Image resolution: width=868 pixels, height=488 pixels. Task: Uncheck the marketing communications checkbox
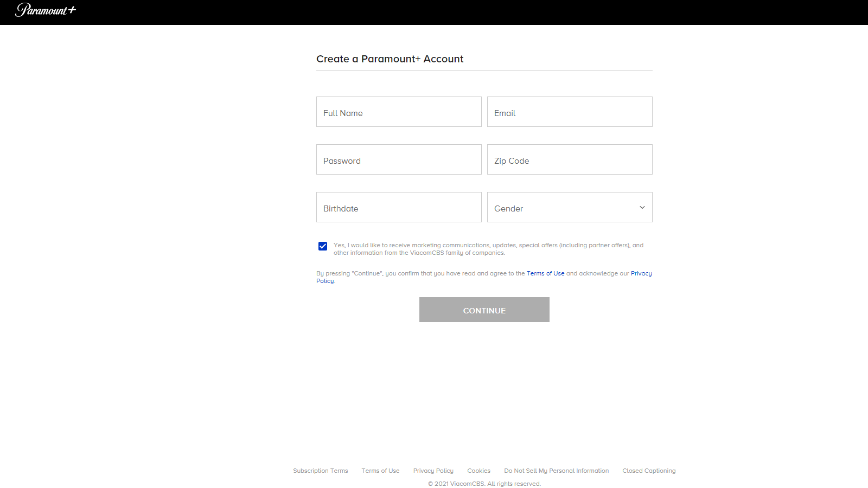[x=323, y=246]
